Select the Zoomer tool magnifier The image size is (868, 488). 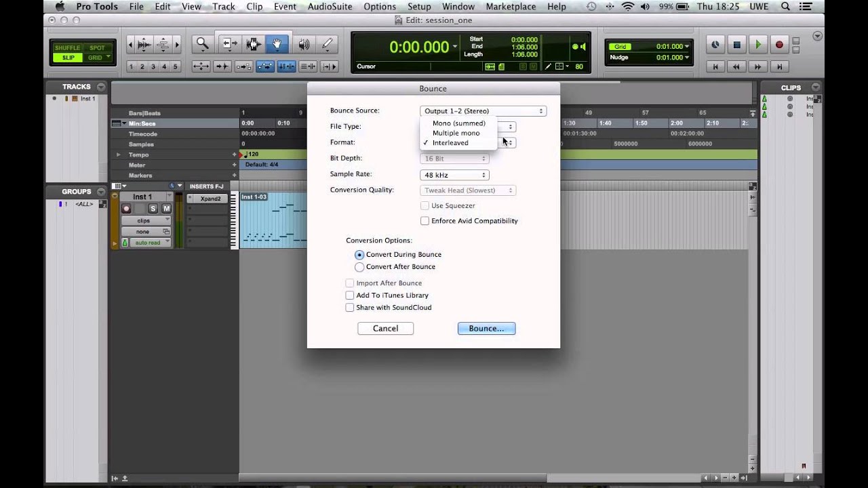coord(202,45)
